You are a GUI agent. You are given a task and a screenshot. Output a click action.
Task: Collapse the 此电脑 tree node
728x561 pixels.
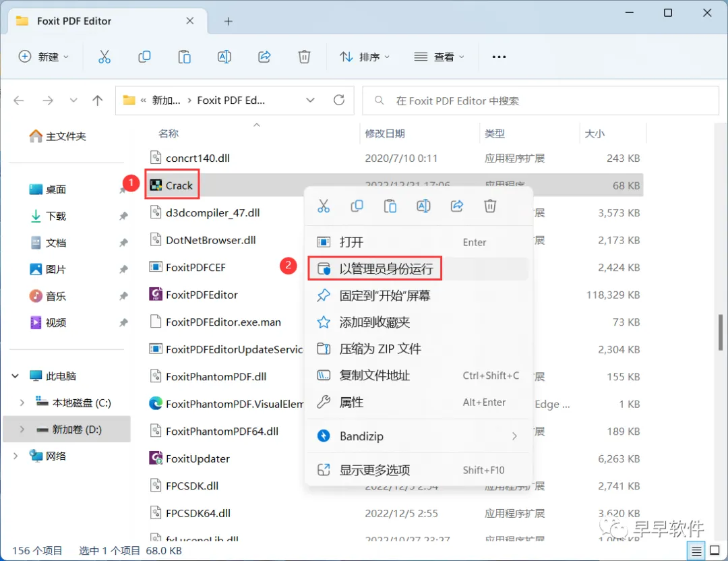(16, 376)
